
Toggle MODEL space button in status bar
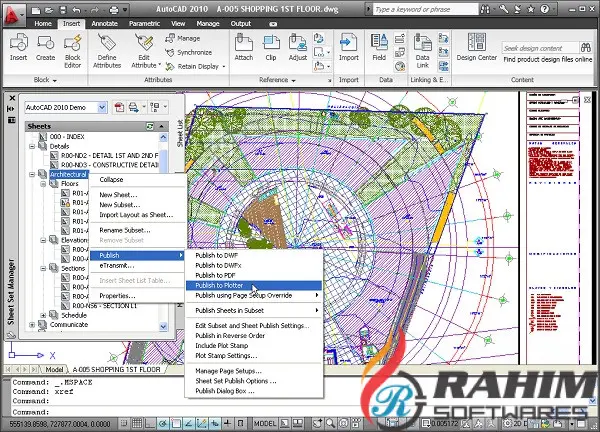[x=264, y=424]
